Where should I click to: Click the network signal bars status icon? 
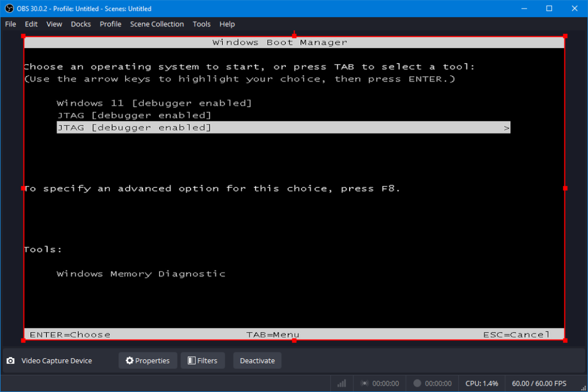point(342,383)
